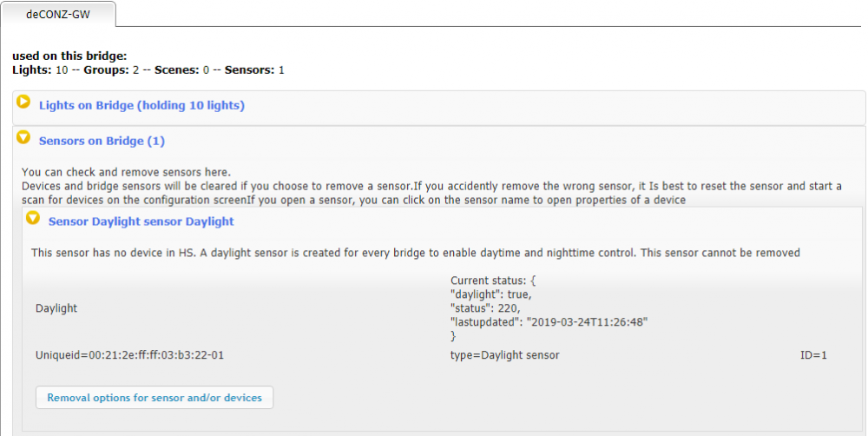Image resolution: width=868 pixels, height=436 pixels.
Task: Click the Scenes: 0 count
Action: click(x=181, y=69)
